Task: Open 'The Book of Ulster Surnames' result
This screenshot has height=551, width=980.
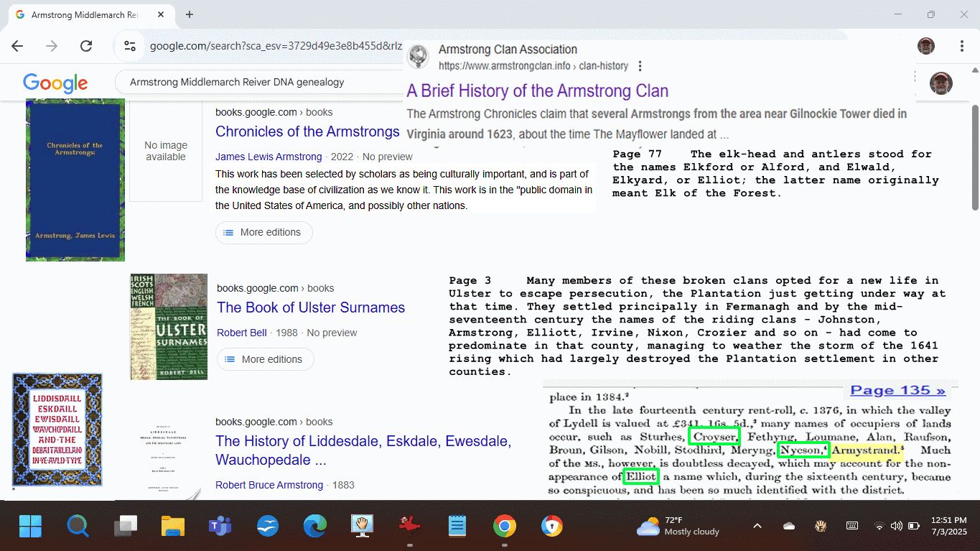Action: coord(311,307)
